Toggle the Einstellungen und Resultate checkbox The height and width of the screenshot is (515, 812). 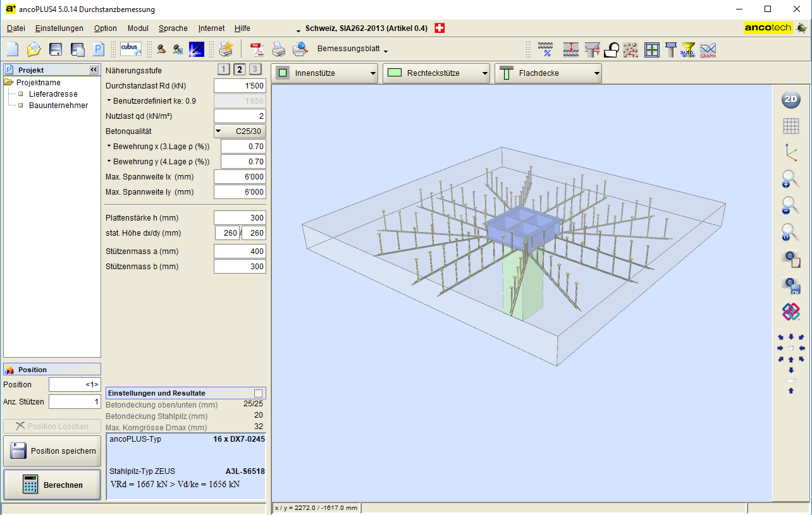coord(258,393)
